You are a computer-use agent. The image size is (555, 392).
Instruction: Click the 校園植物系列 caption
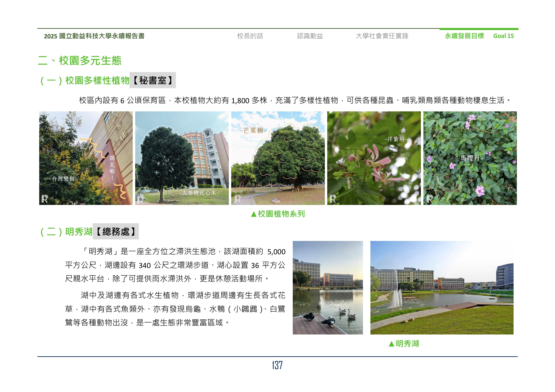(x=278, y=214)
